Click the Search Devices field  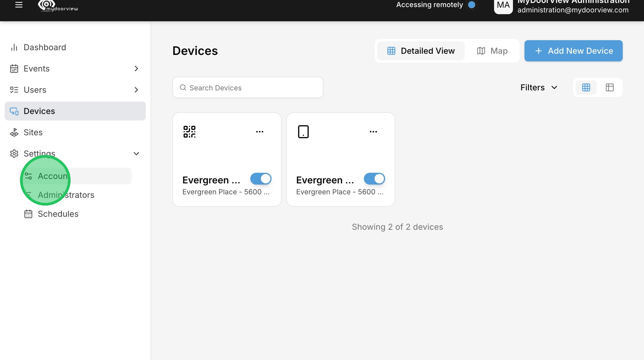(248, 88)
